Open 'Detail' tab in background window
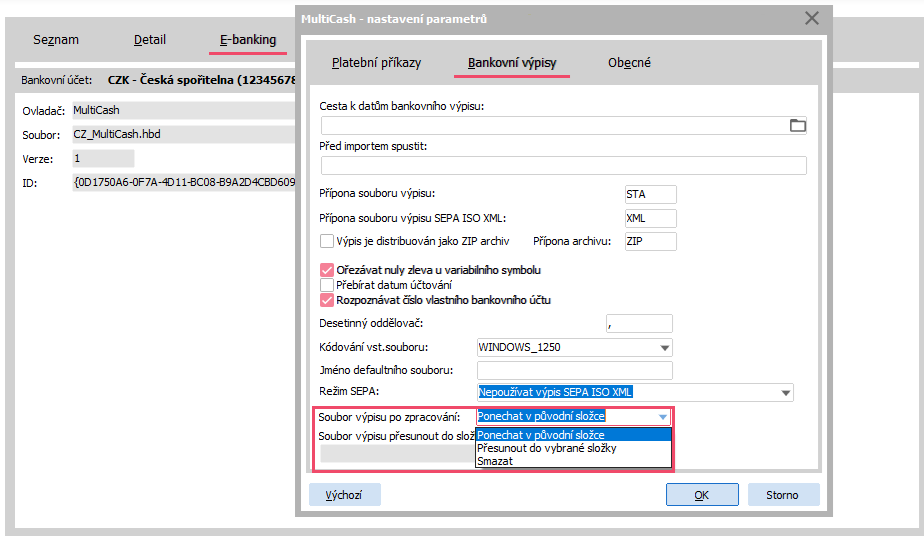The image size is (924, 536). [x=150, y=39]
